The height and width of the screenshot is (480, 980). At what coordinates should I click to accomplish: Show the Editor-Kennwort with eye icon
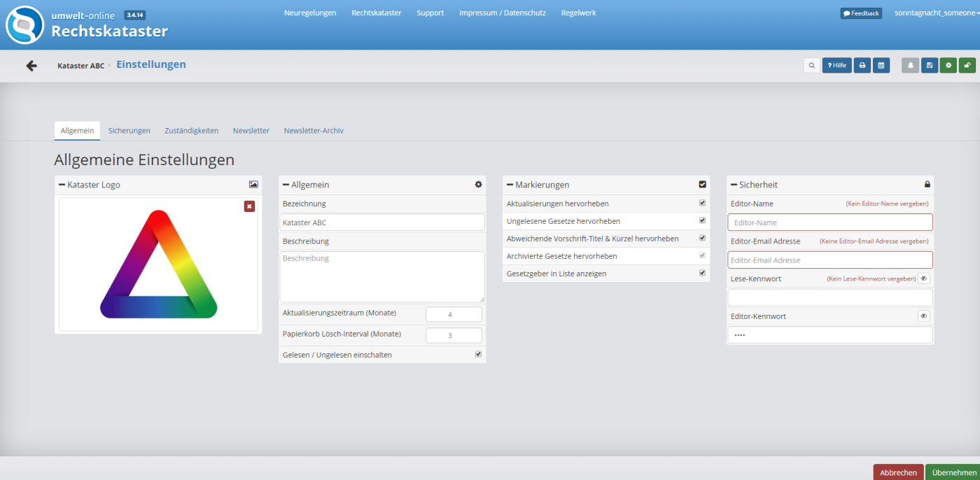(x=923, y=316)
